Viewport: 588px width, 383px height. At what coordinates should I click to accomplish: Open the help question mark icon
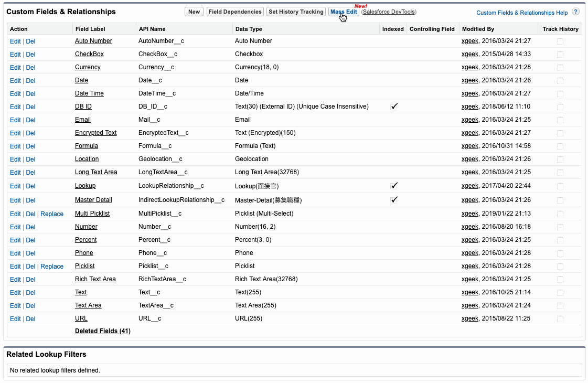tap(575, 12)
